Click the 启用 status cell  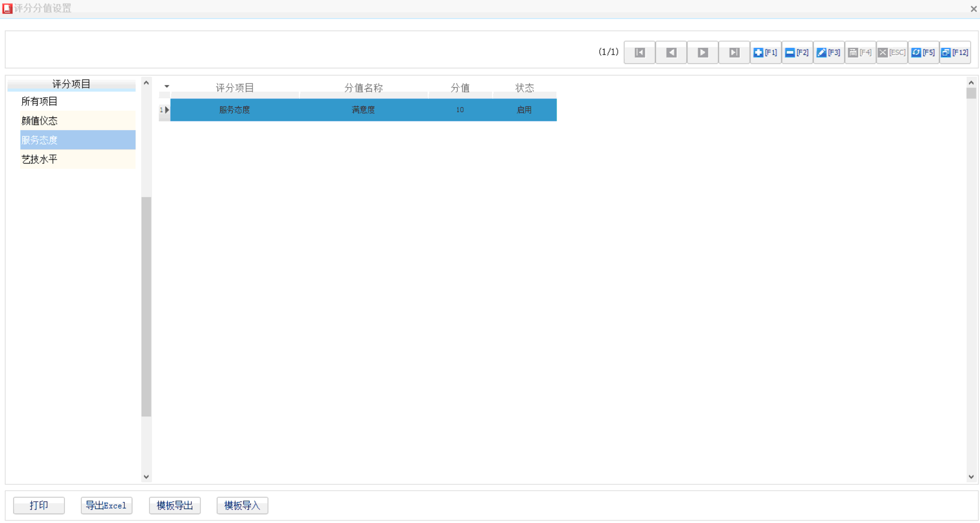click(x=525, y=110)
